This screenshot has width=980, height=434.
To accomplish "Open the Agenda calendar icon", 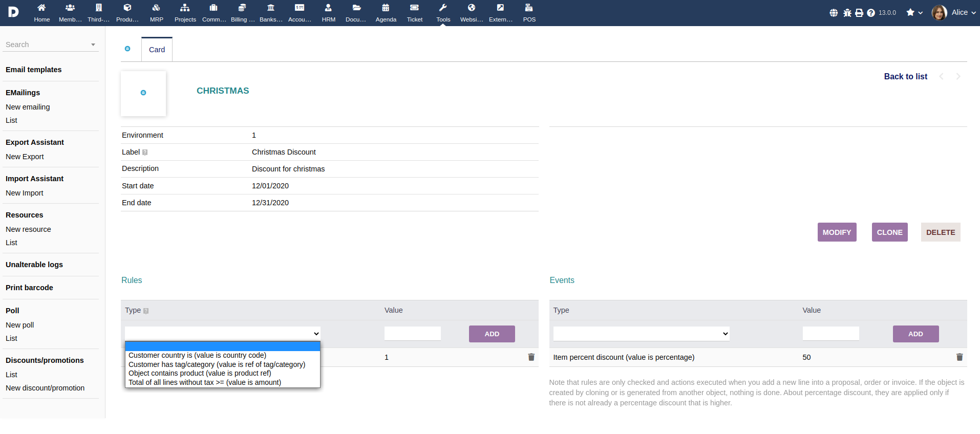I will 386,8.
